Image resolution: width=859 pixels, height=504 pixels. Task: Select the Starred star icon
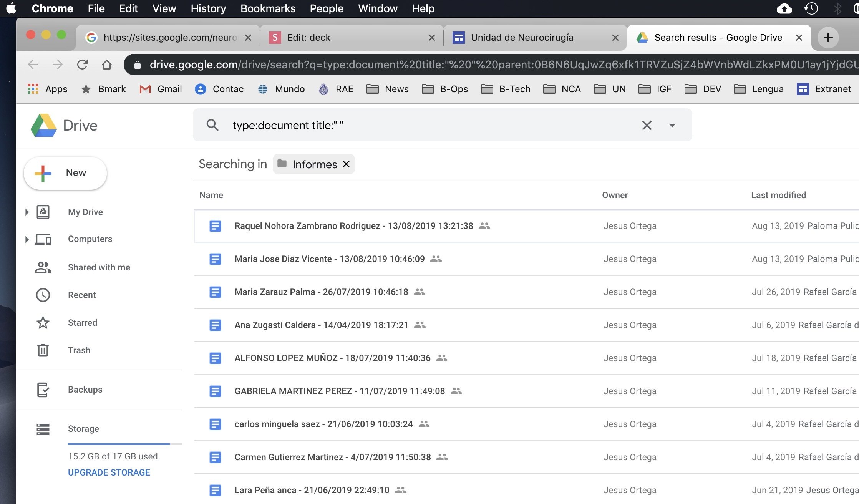43,322
